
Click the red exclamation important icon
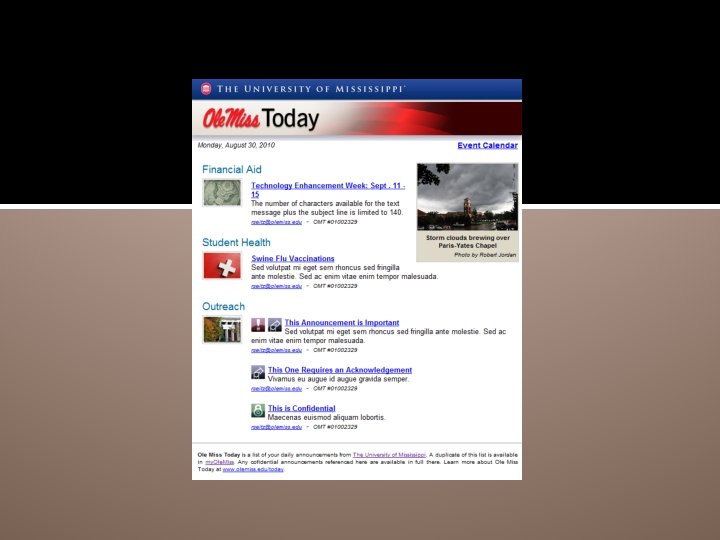[258, 325]
